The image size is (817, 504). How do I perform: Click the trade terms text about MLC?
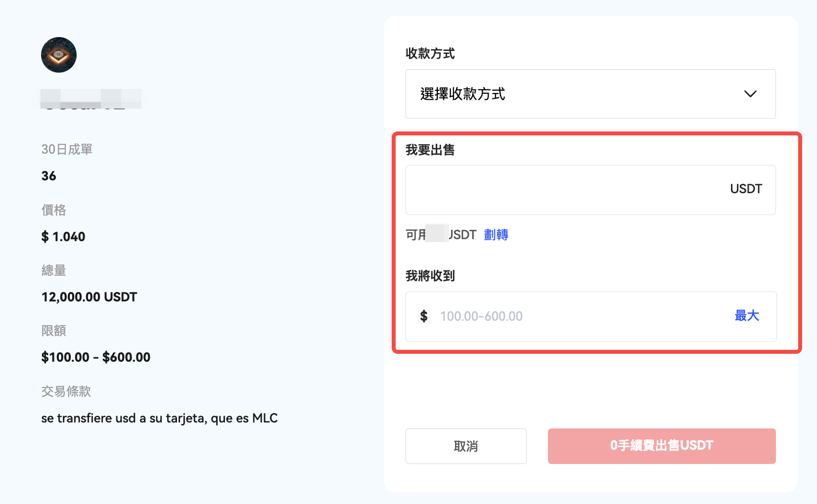[159, 418]
